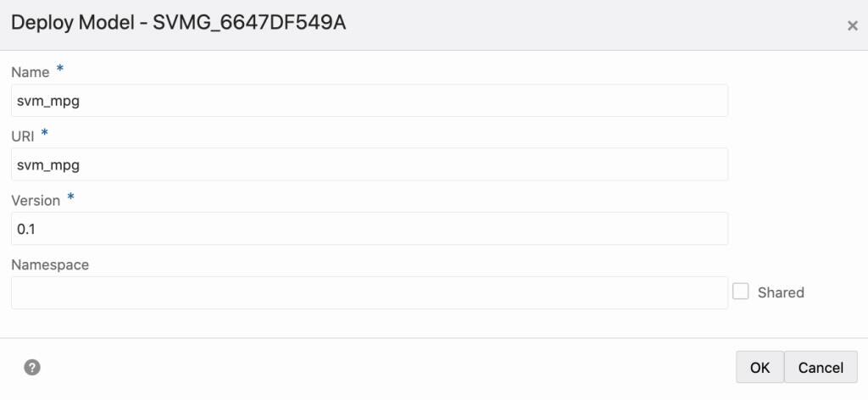Click inside the empty Namespace field
Viewport: 868px width, 400px height.
tap(370, 292)
